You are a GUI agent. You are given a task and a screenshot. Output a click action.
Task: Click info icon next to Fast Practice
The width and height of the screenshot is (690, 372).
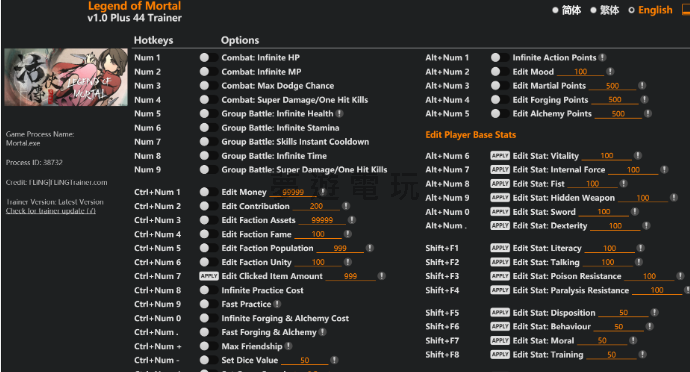pyautogui.click(x=277, y=304)
